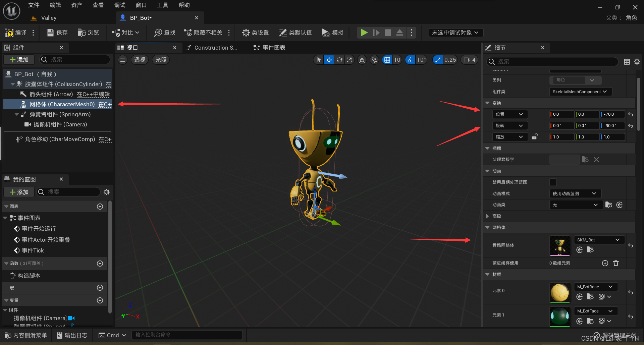Switch to Construction Script tab
This screenshot has width=644, height=345.
click(x=212, y=48)
